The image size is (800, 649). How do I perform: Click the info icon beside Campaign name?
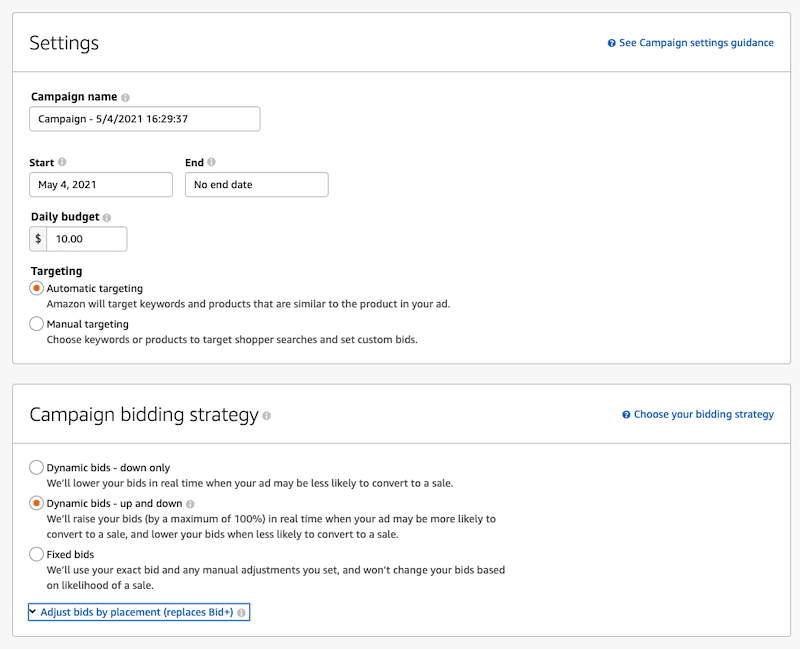click(x=126, y=97)
